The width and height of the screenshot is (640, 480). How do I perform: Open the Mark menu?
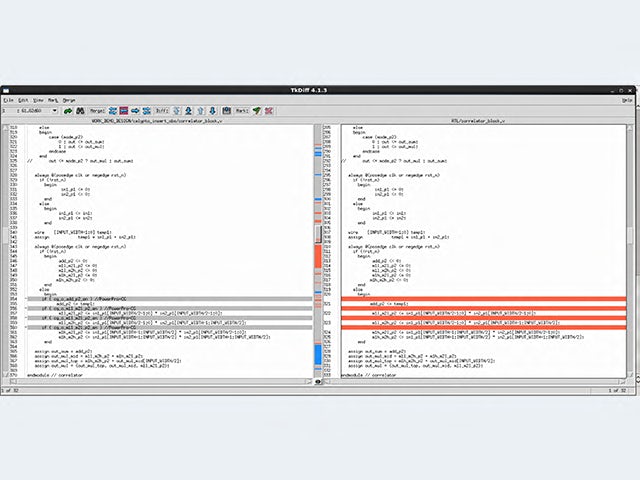pos(53,100)
